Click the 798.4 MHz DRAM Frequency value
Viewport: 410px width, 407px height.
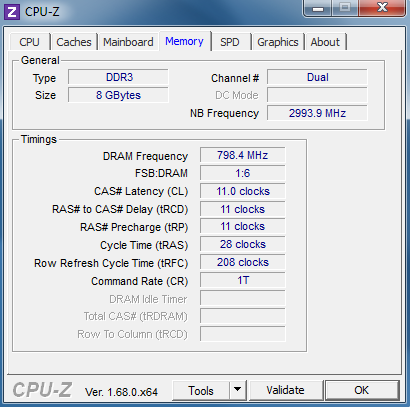[x=243, y=155]
